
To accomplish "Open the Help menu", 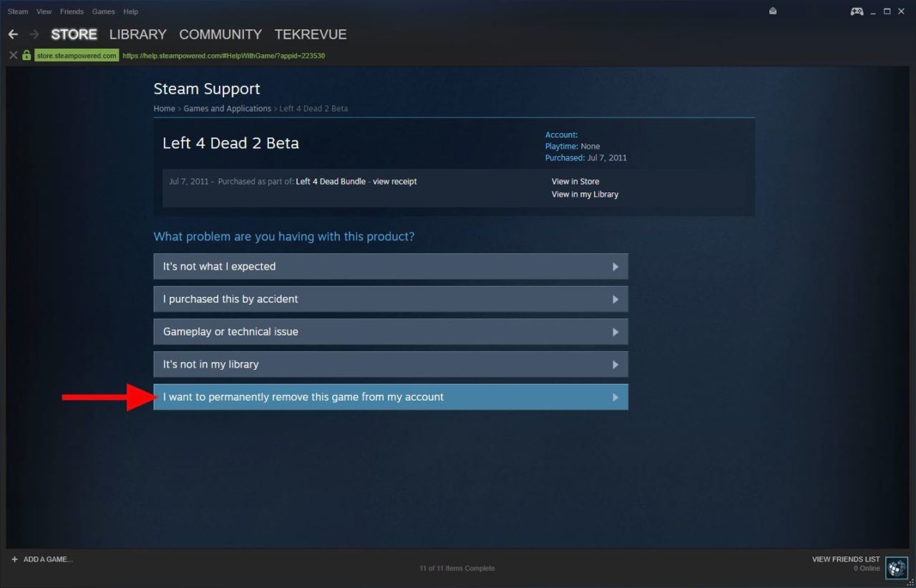I will 130,11.
